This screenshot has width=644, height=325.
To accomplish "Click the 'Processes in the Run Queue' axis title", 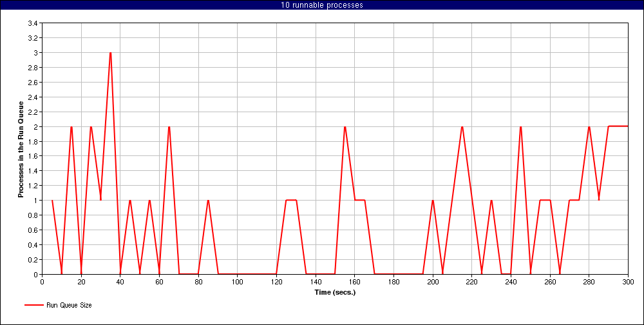I will click(x=20, y=148).
